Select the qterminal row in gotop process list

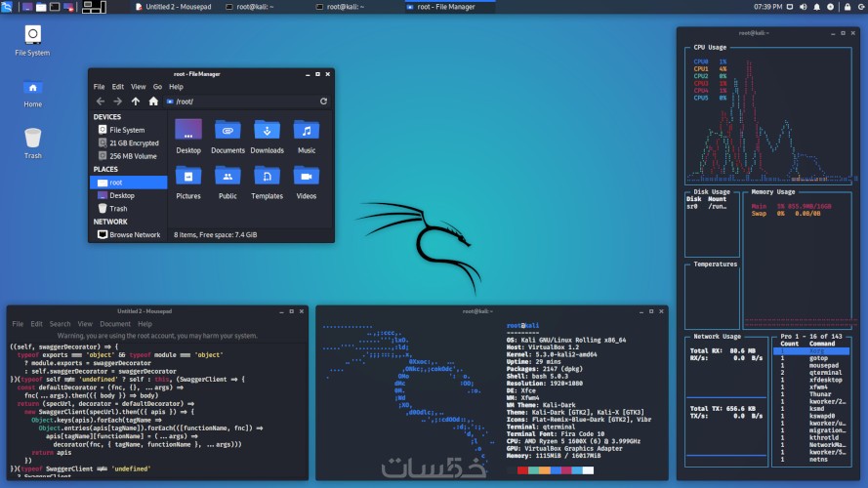point(811,373)
